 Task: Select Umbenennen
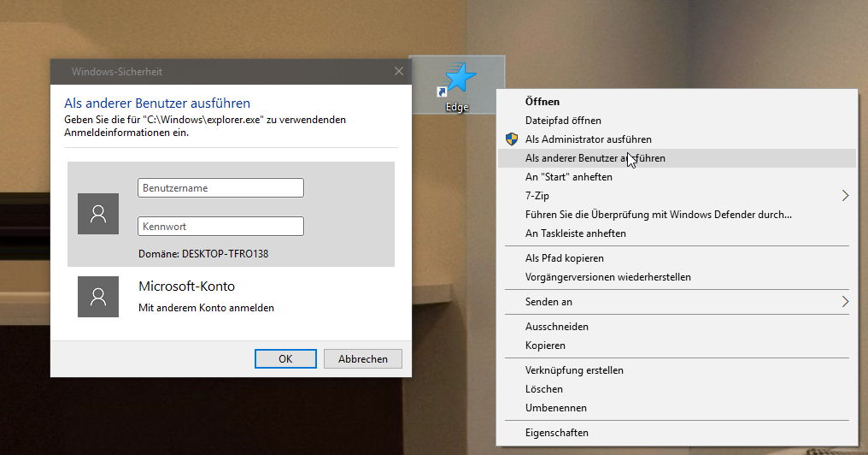677,408
